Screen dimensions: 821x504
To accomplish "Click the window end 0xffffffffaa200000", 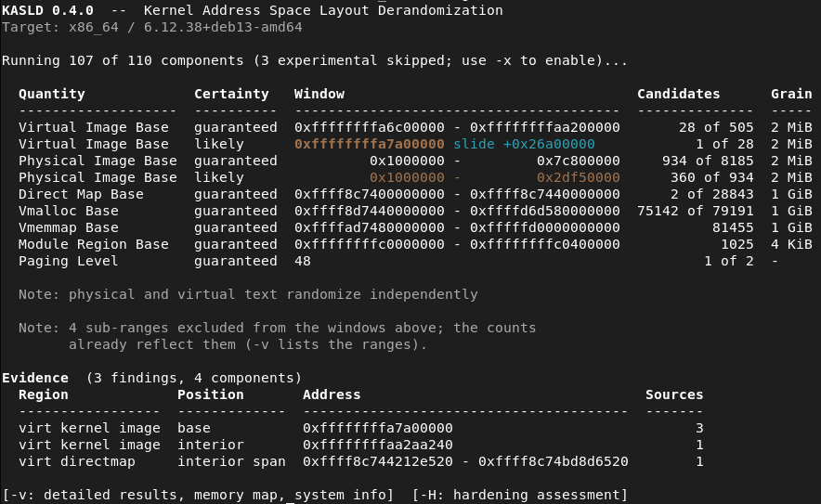I will coord(545,127).
